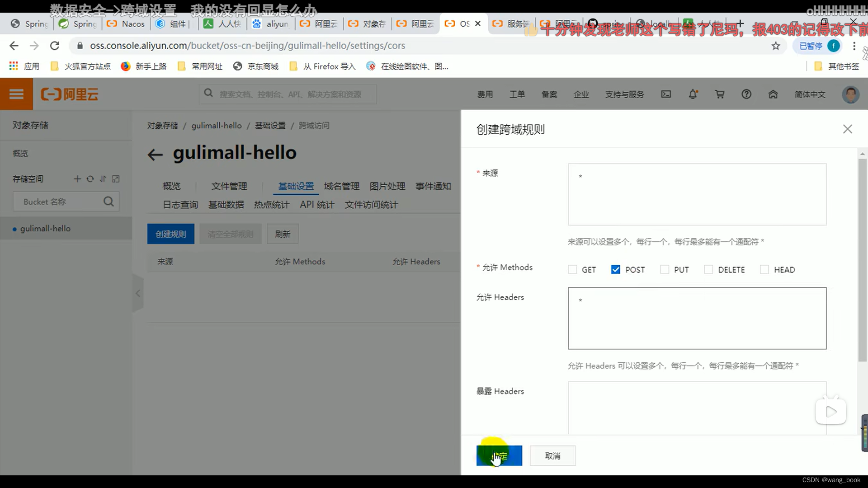Click the home icon in the Aliyun header

pos(773,94)
